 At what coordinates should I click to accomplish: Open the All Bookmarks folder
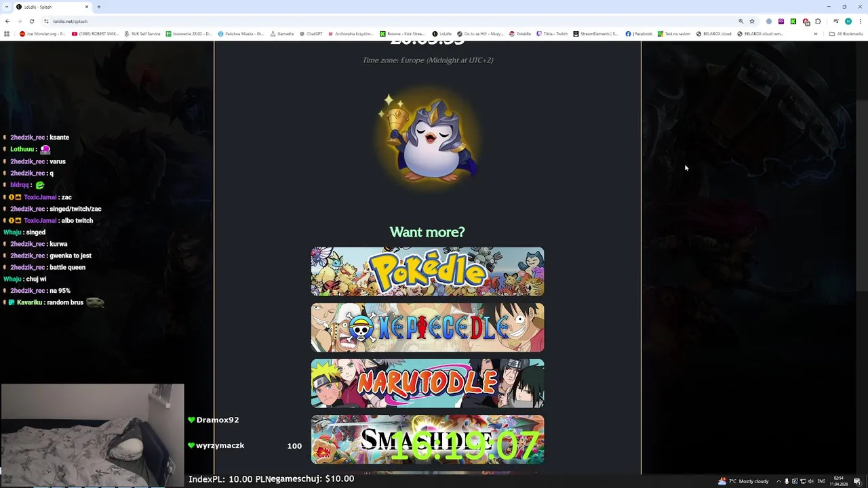point(846,34)
